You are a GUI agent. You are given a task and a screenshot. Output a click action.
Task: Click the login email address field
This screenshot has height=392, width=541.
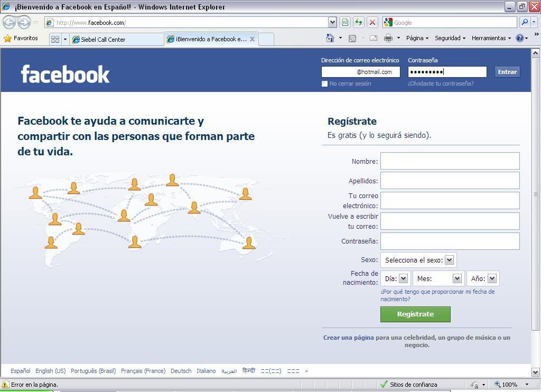360,72
